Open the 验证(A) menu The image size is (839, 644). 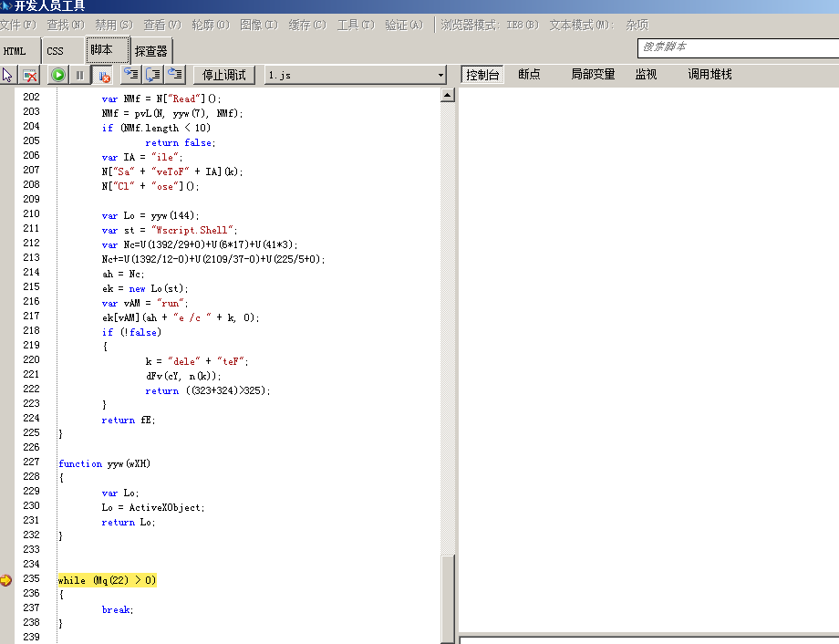point(404,26)
